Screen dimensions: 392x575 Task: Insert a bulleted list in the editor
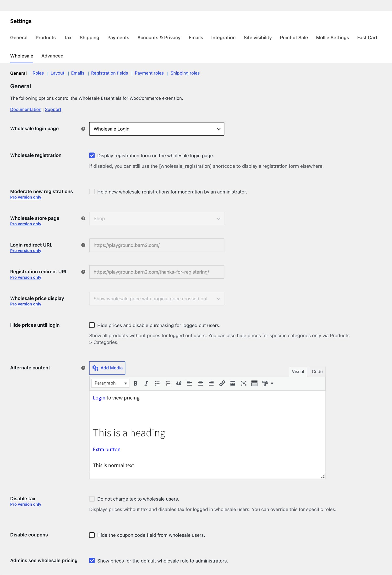tap(157, 383)
